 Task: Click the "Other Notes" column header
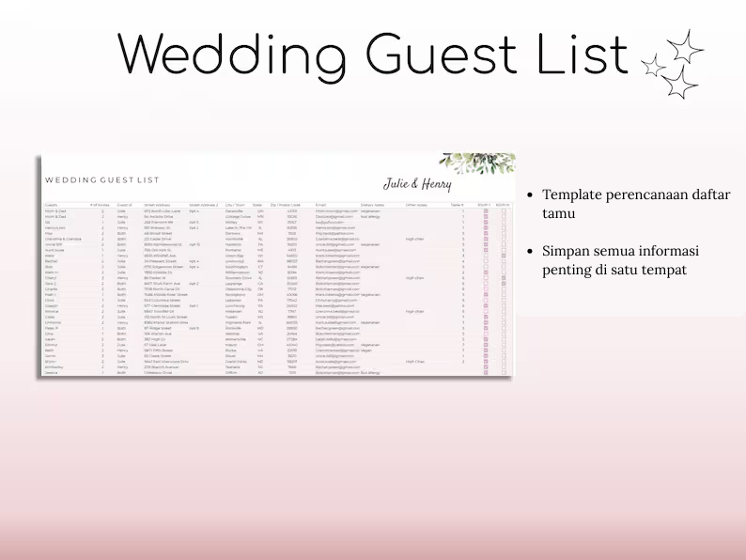(416, 205)
